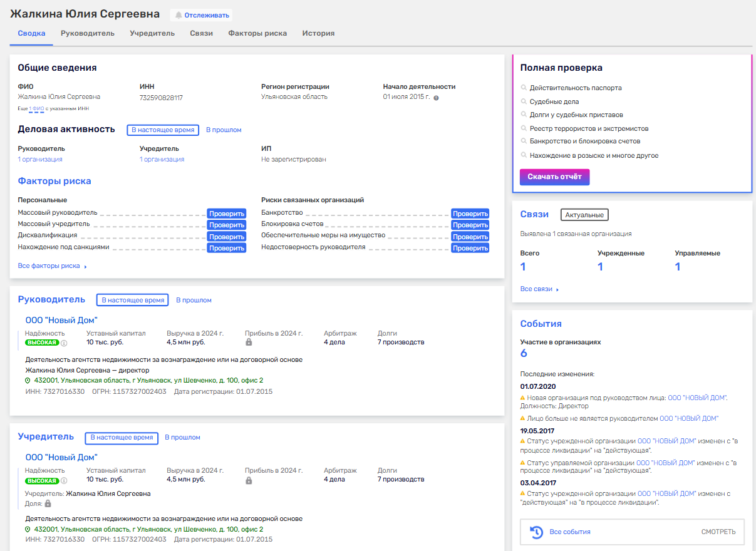Click the lock icon next to Доля

48,503
